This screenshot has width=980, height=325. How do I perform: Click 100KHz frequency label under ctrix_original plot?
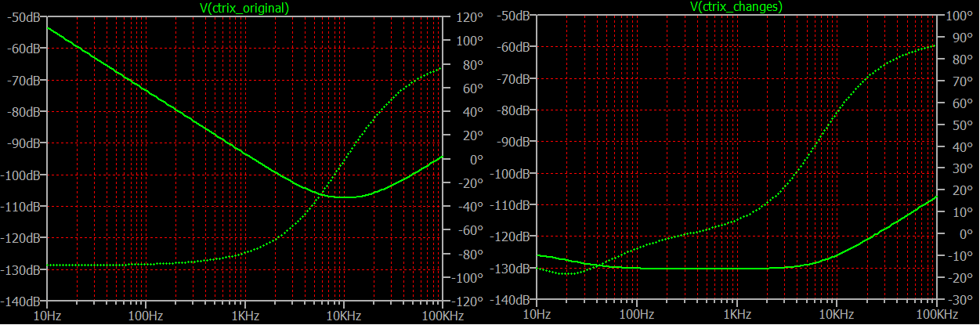point(443,315)
